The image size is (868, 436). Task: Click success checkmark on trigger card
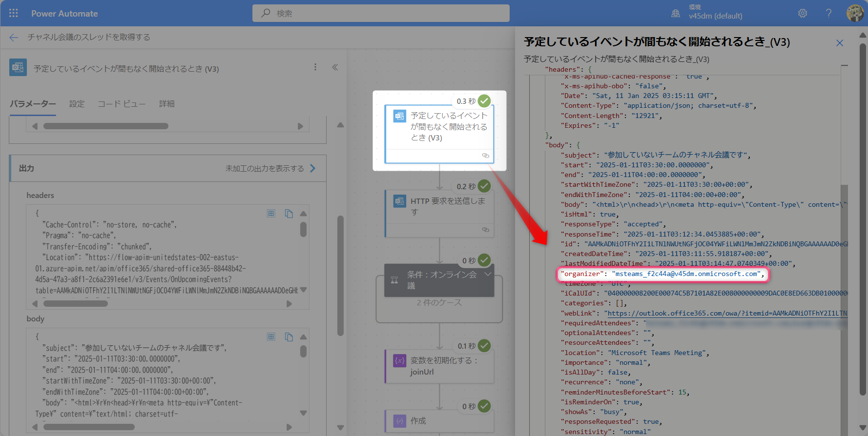pos(484,101)
